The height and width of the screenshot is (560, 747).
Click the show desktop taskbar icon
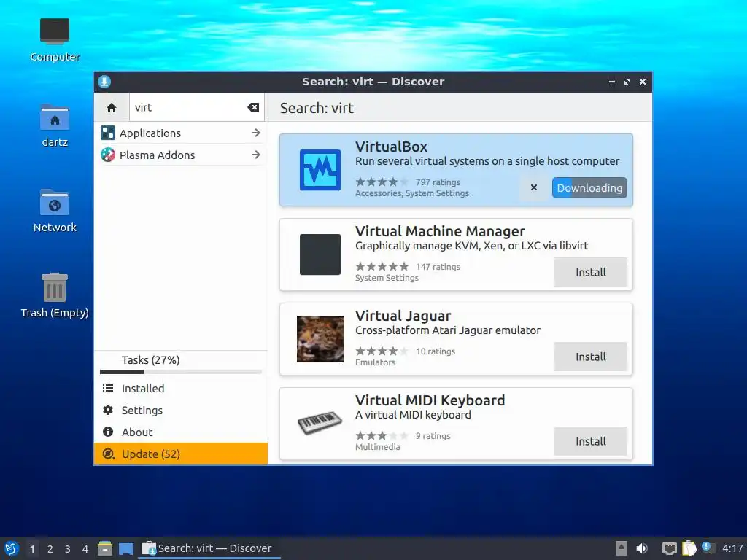(126, 549)
